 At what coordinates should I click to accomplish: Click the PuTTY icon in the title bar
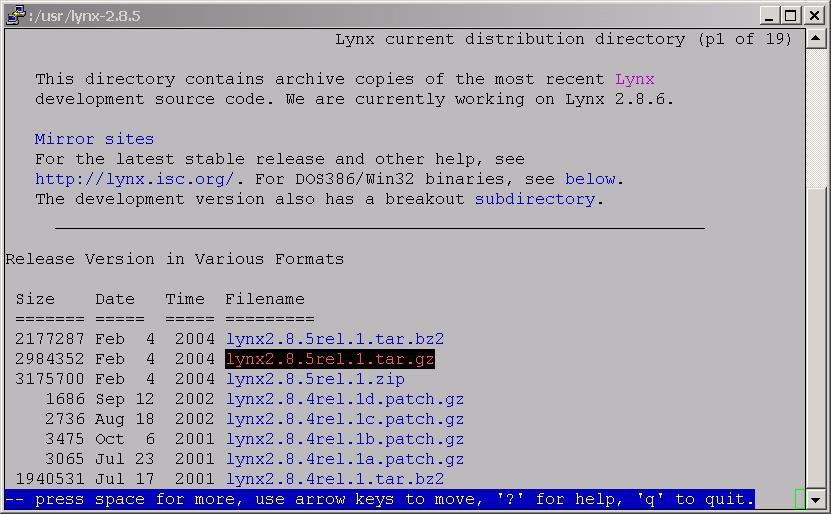tap(14, 15)
